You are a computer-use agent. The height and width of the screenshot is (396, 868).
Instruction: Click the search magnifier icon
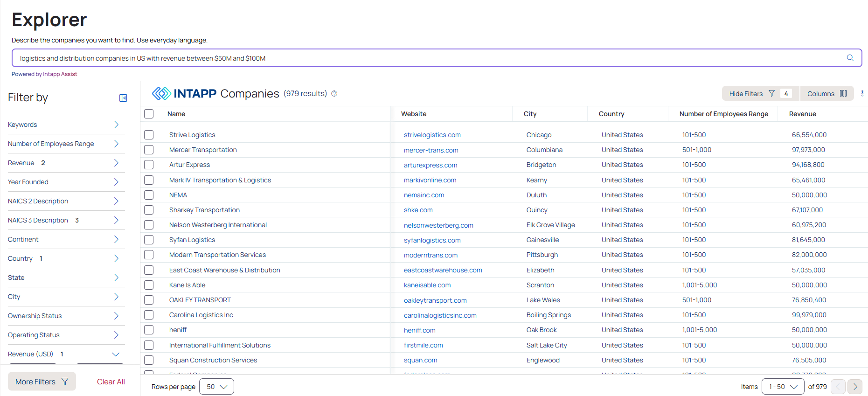click(x=850, y=58)
